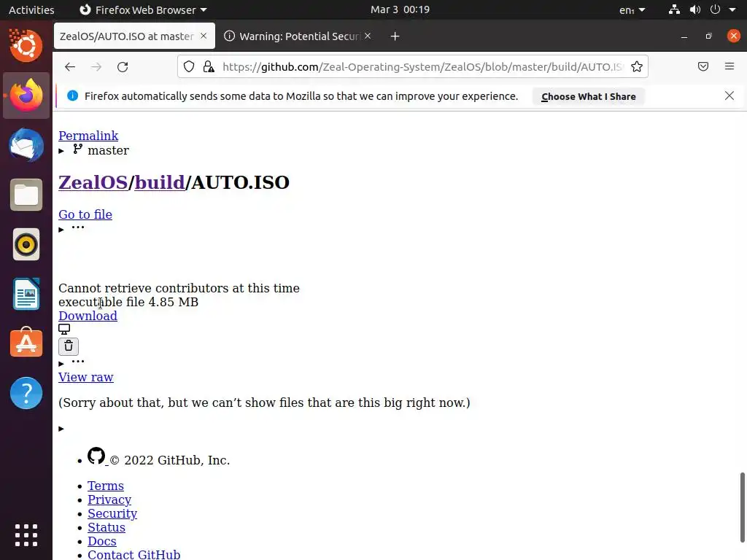Open the Activities overview
747x560 pixels.
click(x=31, y=9)
